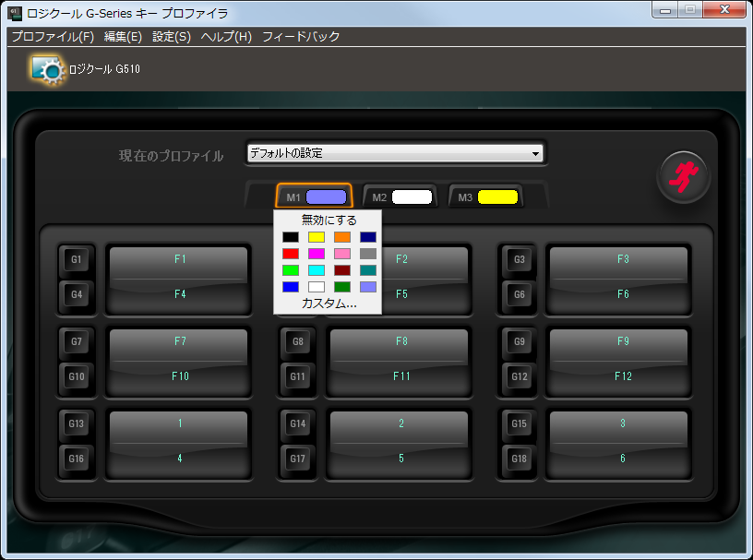Pick the teal color swatch
This screenshot has width=753, height=560.
pyautogui.click(x=368, y=270)
